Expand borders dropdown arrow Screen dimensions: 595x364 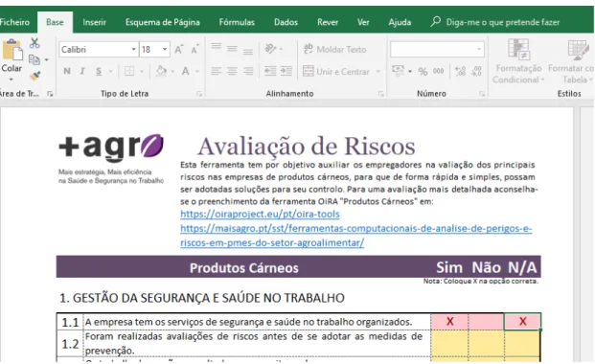click(142, 71)
